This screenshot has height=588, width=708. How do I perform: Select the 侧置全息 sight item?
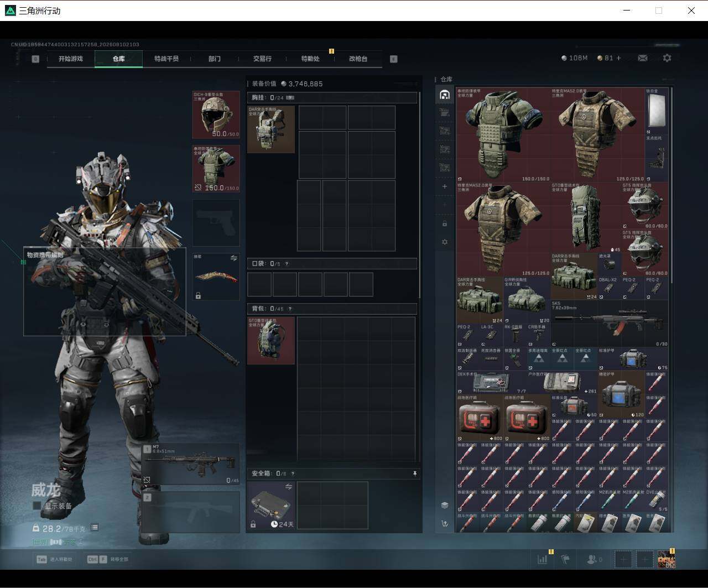[515, 360]
